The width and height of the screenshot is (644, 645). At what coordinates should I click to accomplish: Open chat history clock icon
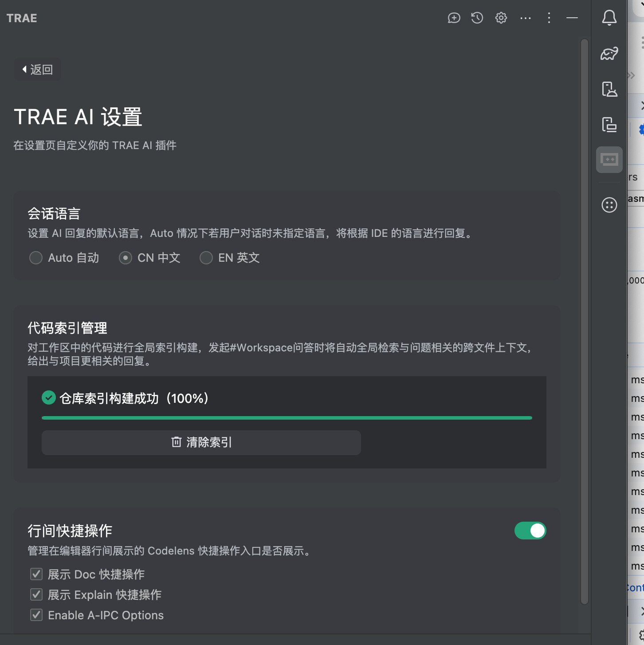(477, 18)
